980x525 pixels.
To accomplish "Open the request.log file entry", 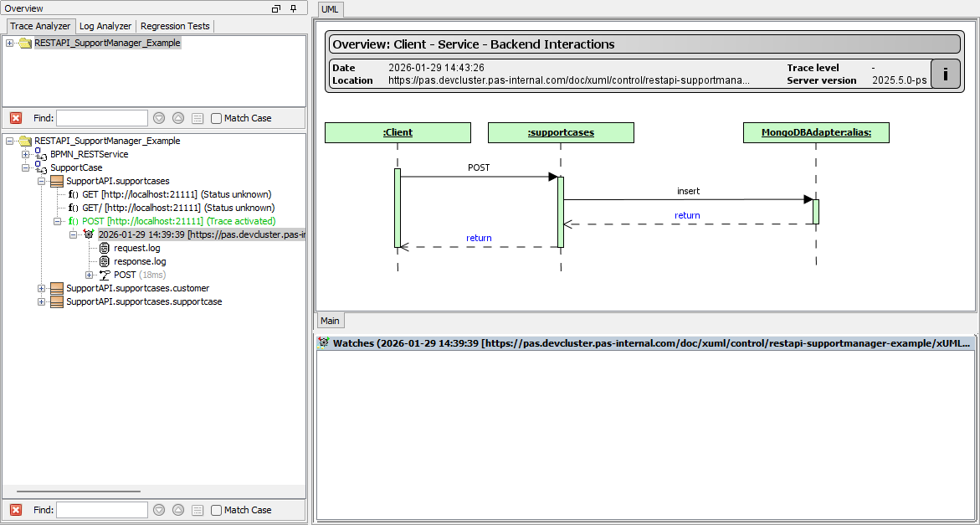I will pyautogui.click(x=136, y=248).
